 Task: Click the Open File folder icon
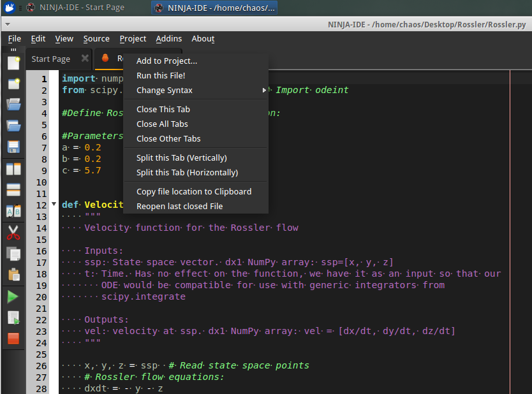click(13, 105)
